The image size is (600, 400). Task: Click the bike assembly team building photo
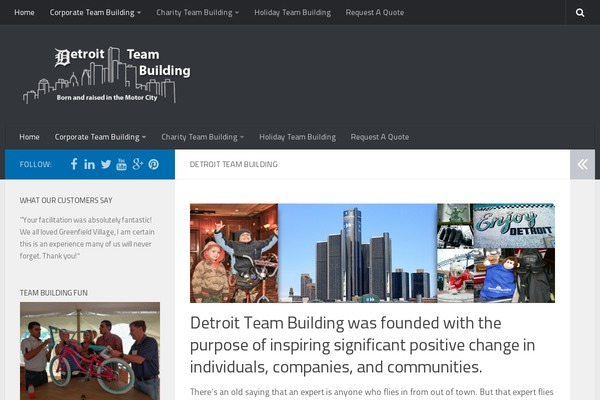[x=90, y=351]
